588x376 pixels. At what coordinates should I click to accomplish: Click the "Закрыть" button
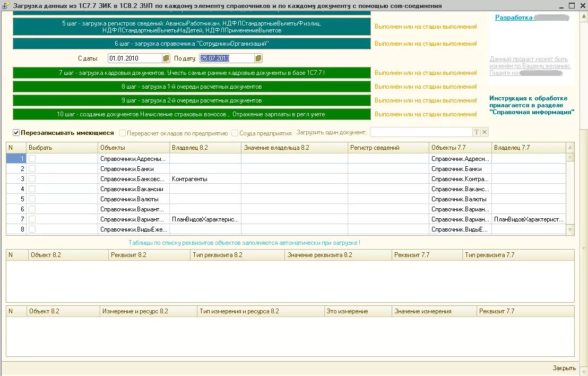pos(564,368)
